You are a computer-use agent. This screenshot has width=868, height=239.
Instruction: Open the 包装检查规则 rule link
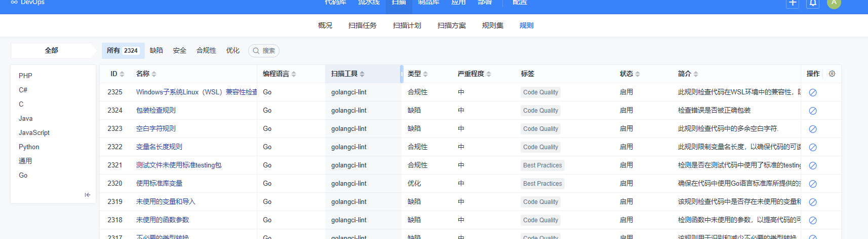pyautogui.click(x=156, y=110)
